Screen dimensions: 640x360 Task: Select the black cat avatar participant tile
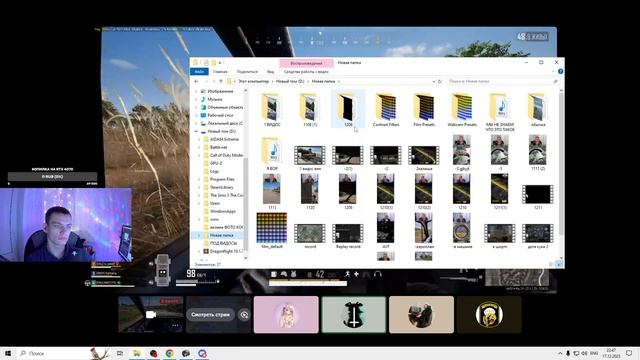pyautogui.click(x=353, y=314)
